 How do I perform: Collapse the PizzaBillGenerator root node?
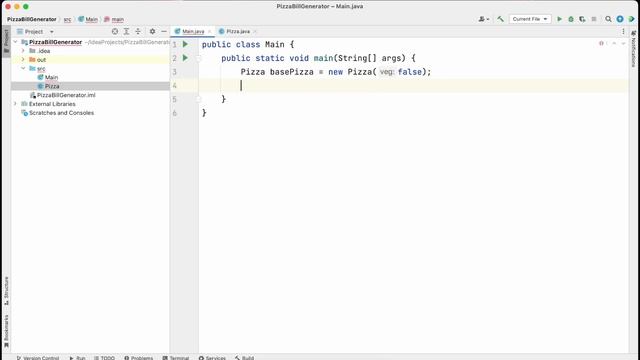(x=16, y=42)
